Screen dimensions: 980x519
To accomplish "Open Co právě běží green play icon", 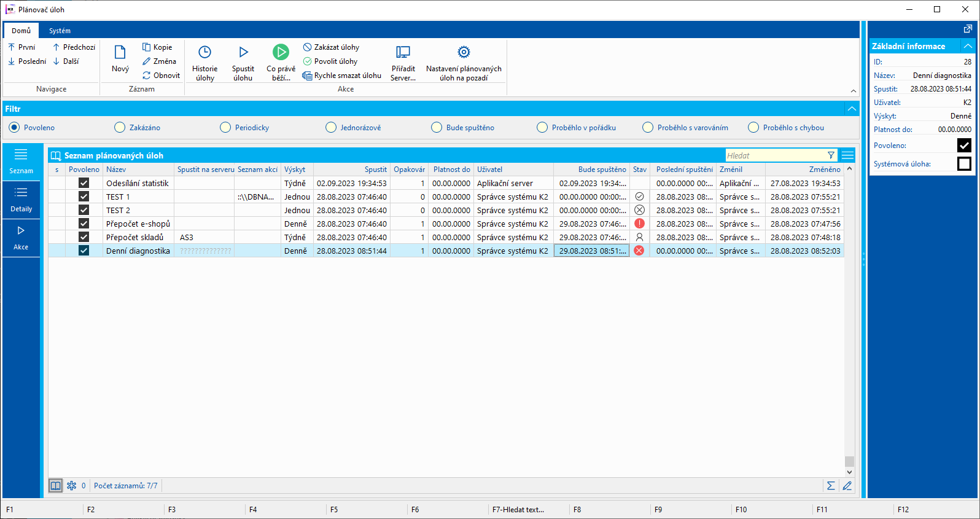I will pos(281,53).
